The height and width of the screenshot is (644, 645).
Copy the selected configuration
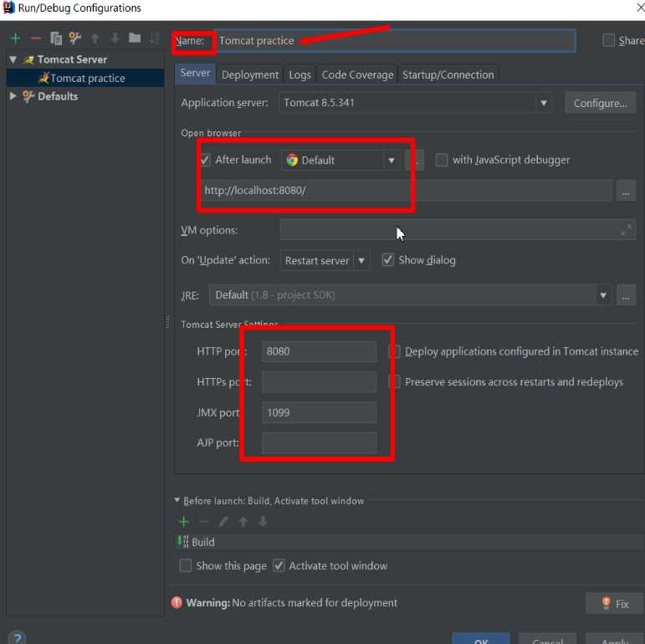click(x=56, y=38)
